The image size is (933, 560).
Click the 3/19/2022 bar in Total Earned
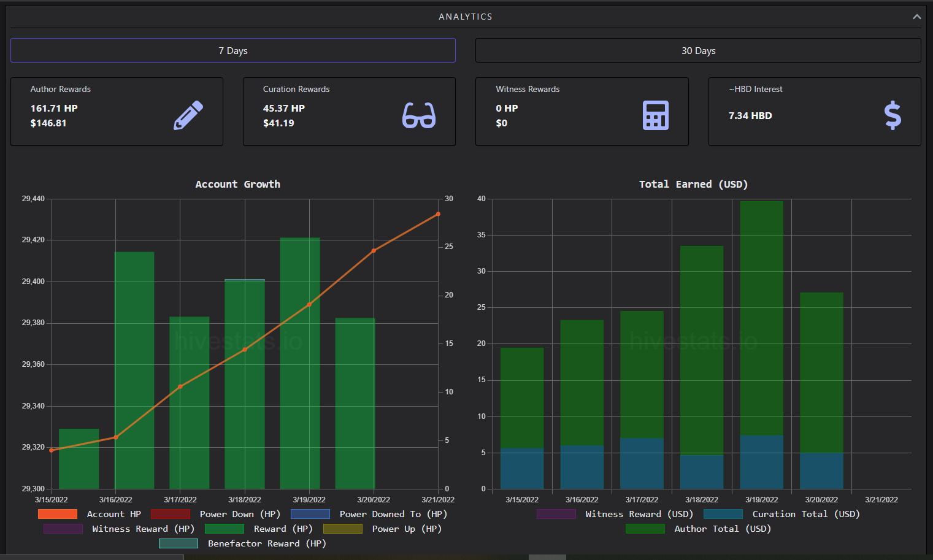click(x=762, y=345)
